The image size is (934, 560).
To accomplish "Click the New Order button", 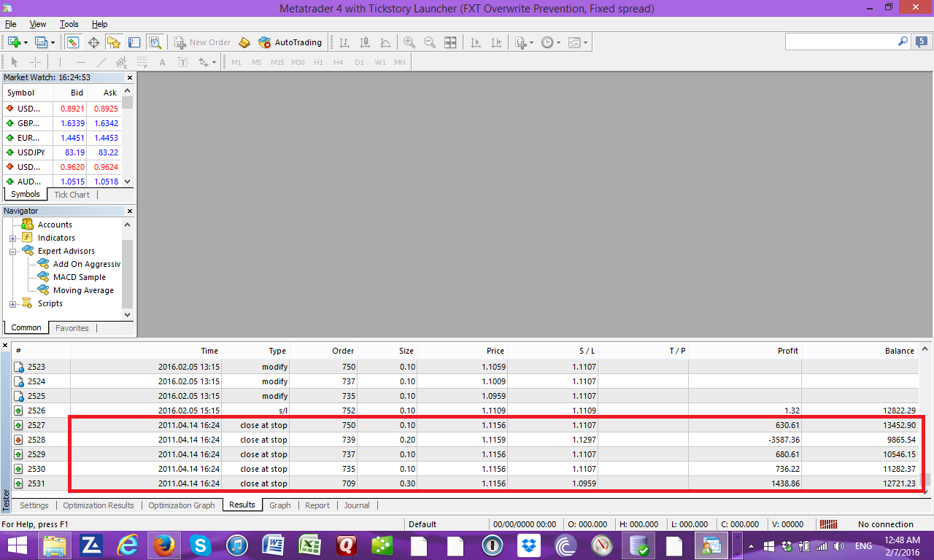I will tap(202, 42).
